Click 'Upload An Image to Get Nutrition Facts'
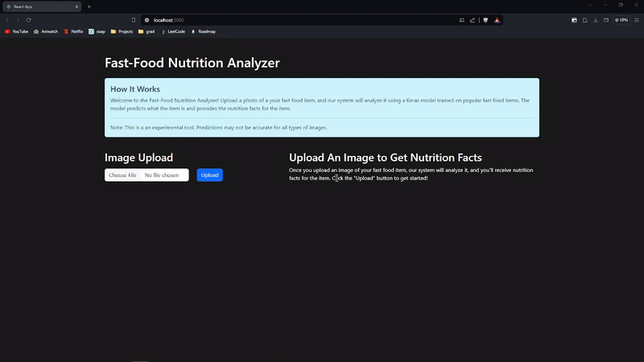The image size is (644, 362). (x=386, y=158)
